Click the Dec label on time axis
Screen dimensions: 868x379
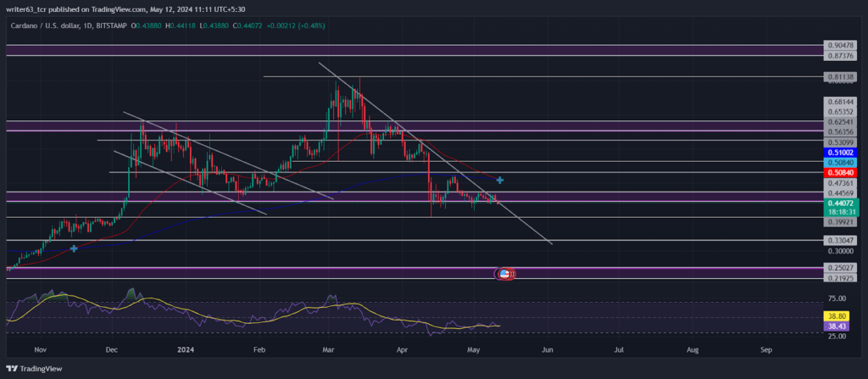tap(112, 350)
